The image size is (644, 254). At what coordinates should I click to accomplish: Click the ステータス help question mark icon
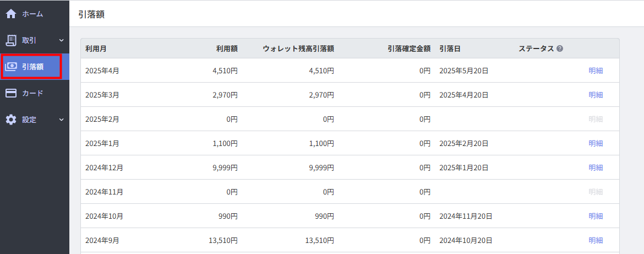click(x=559, y=48)
